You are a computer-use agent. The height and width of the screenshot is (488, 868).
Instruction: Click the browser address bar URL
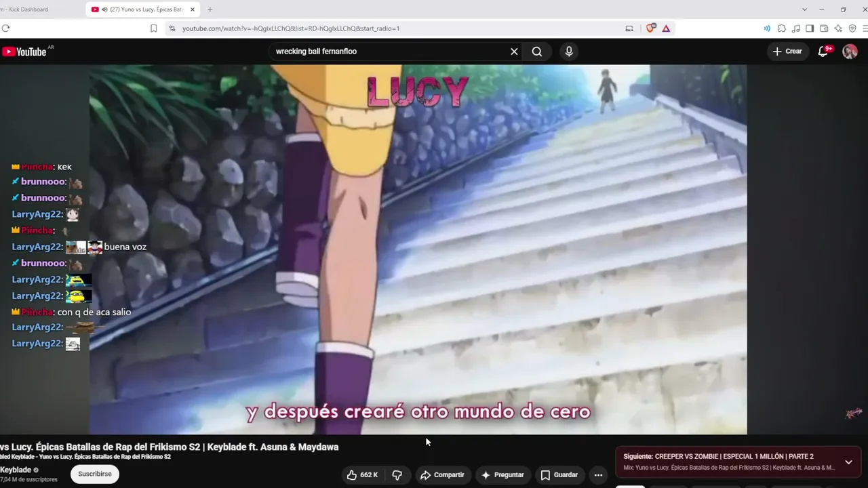291,28
